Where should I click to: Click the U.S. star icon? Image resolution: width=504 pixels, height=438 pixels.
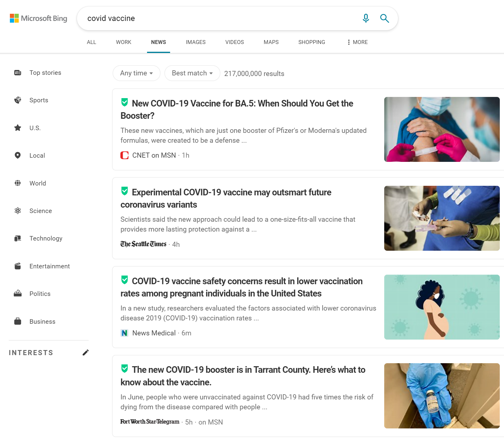tap(18, 128)
